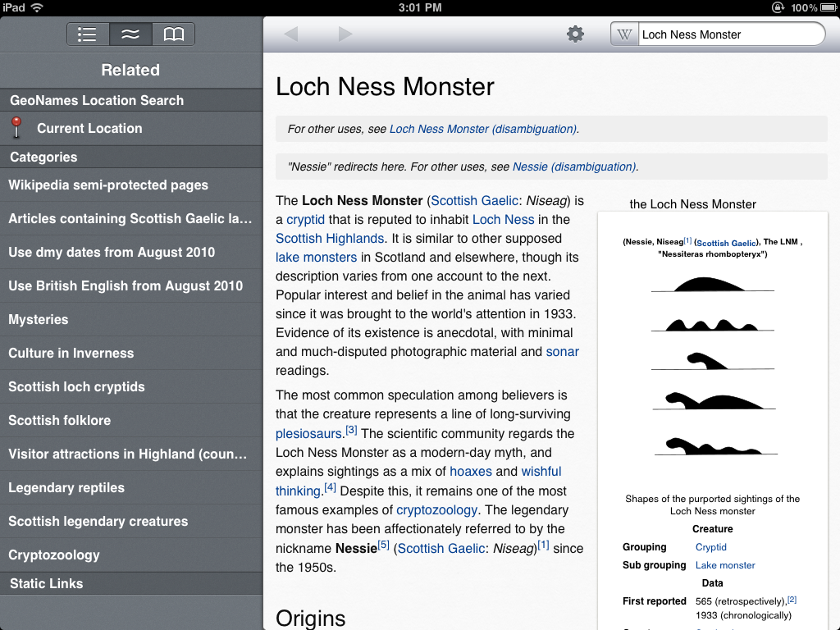Open the Nessie (disambiguation) link
Image resolution: width=840 pixels, height=630 pixels.
pos(573,167)
